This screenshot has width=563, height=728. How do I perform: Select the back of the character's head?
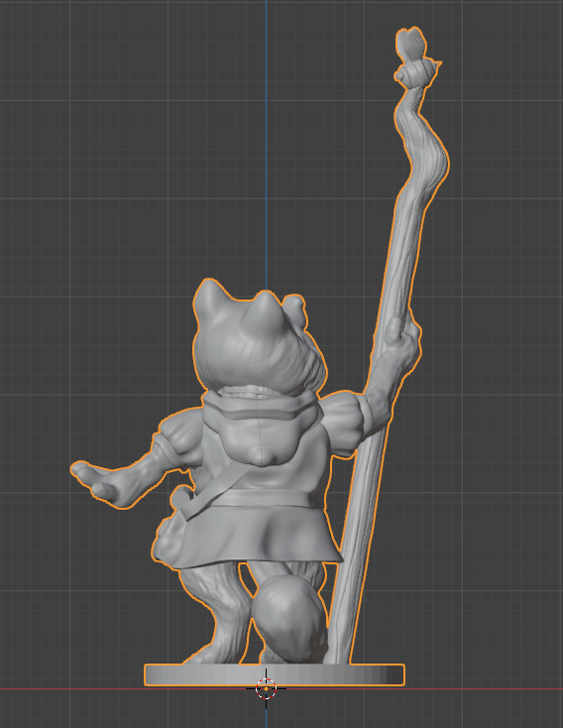[x=258, y=348]
